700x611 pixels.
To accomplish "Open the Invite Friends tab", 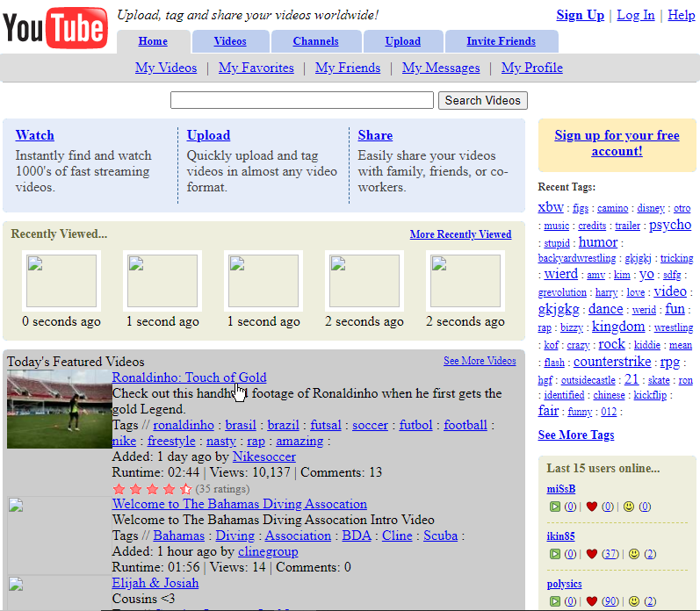I will tap(501, 41).
